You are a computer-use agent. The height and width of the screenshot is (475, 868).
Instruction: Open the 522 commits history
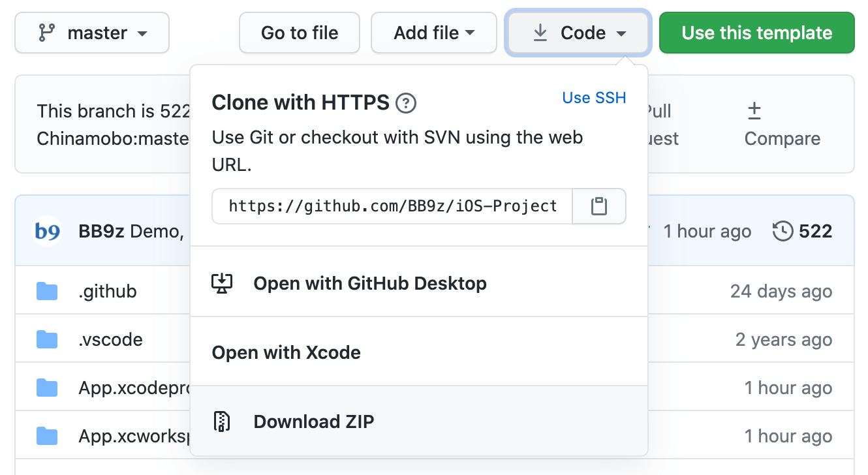(802, 231)
